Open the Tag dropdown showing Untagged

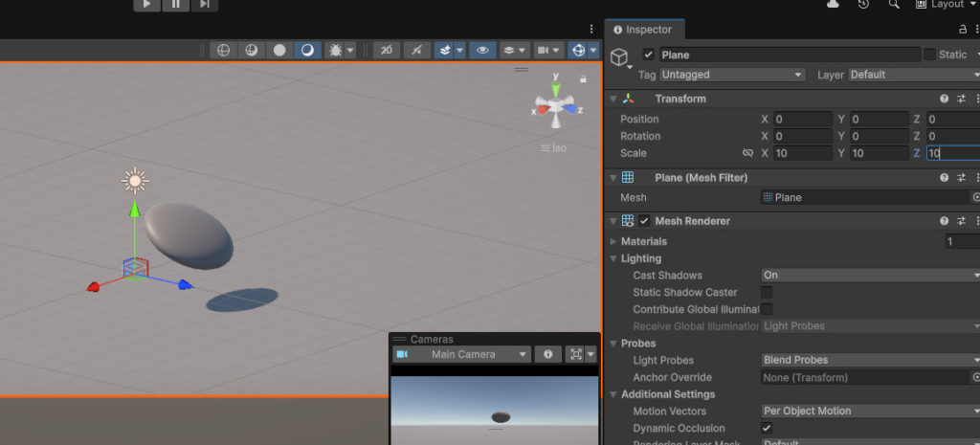click(x=733, y=75)
